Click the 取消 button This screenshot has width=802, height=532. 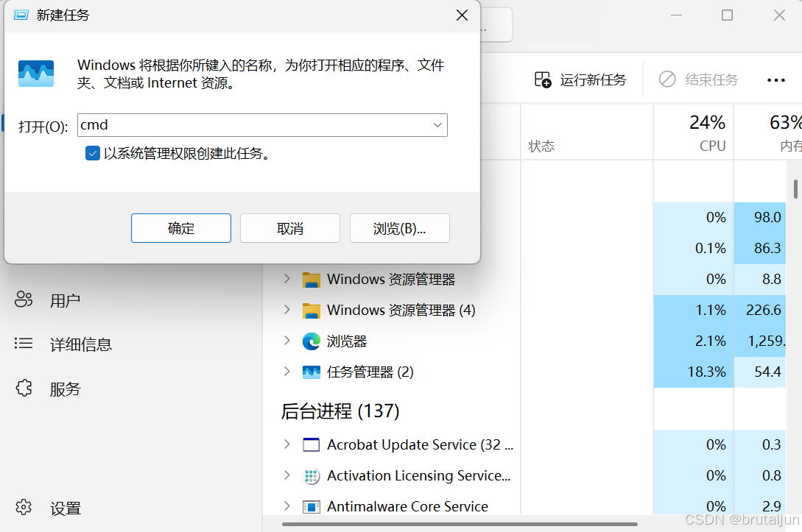coord(290,228)
